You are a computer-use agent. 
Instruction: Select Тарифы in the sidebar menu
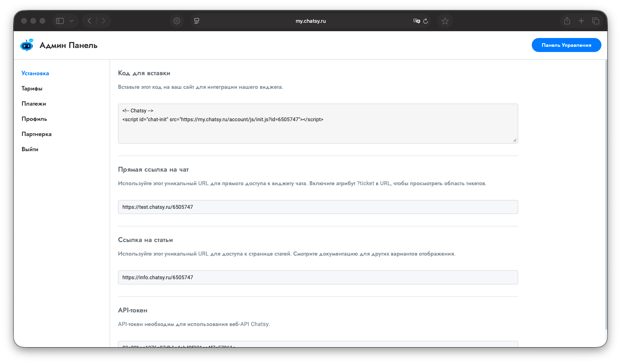(32, 88)
